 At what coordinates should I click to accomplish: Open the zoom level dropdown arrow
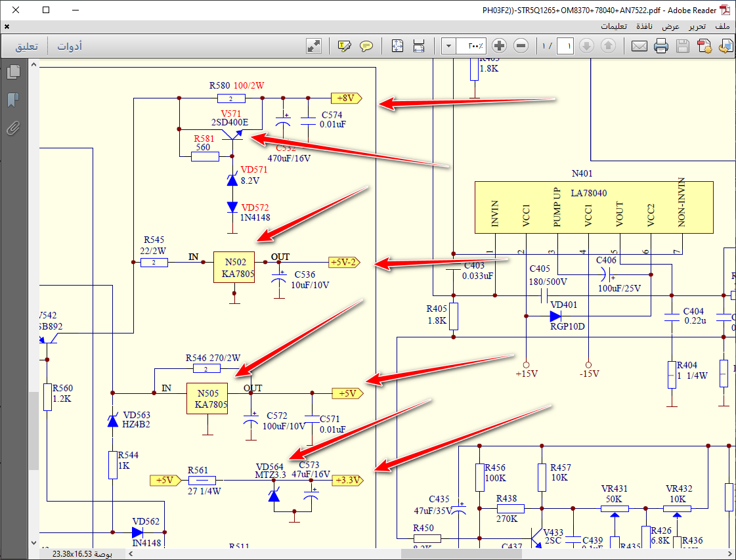448,46
